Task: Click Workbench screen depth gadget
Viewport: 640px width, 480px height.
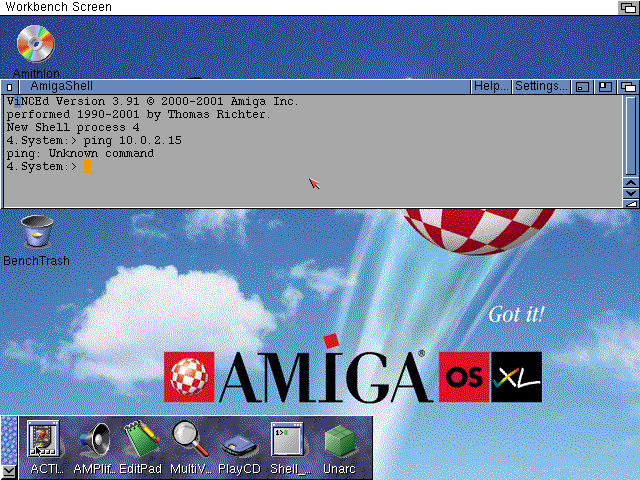Action: coord(628,7)
